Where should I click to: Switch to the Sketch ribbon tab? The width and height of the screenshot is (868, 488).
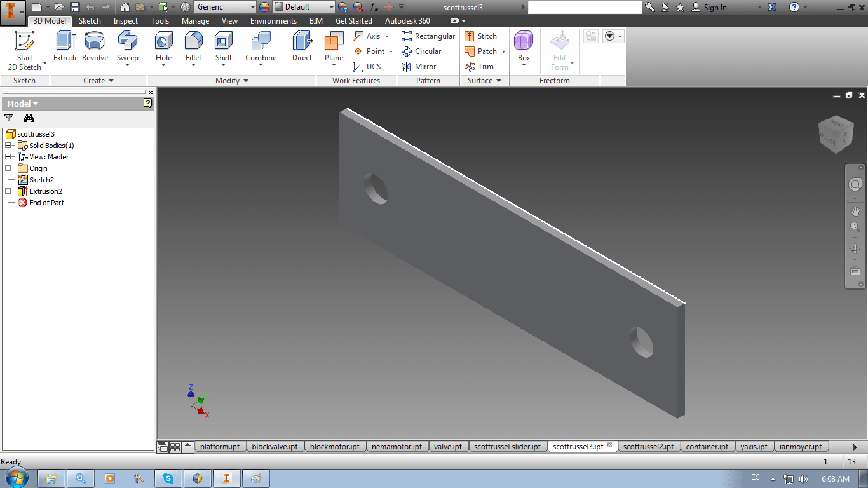coord(90,21)
